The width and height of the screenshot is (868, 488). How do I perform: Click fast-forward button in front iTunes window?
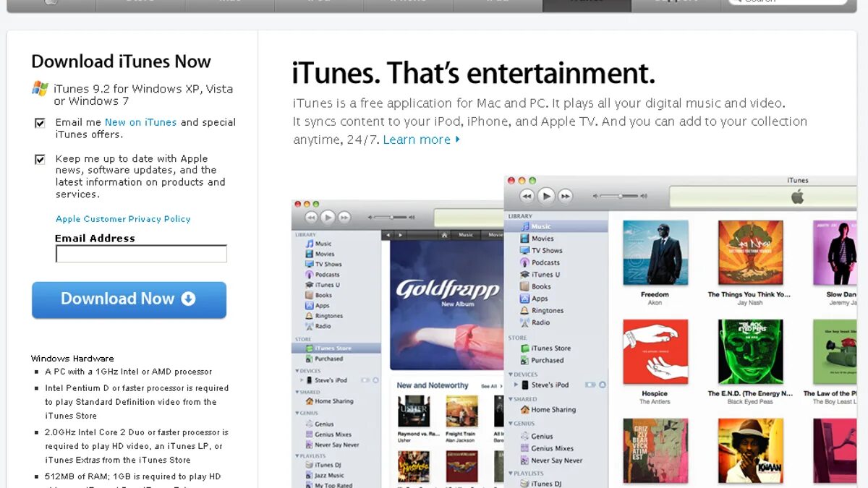tap(565, 196)
